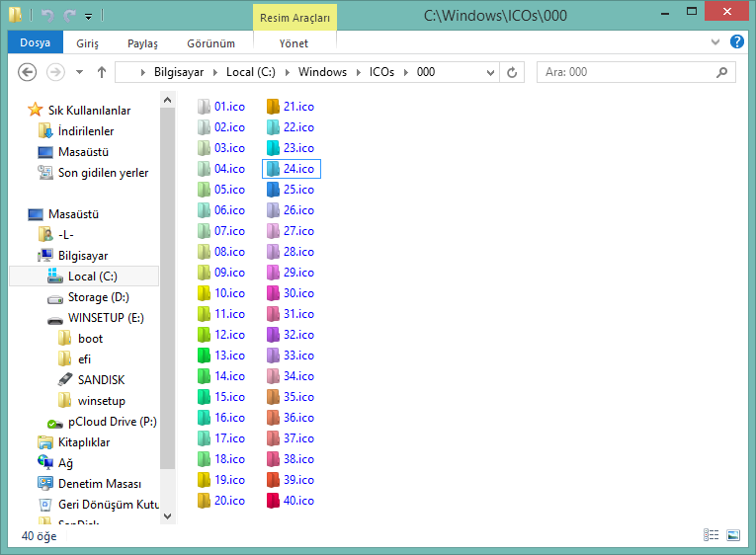The image size is (756, 555).
Task: Select the gray 01.ico folder icon
Action: coord(204,107)
